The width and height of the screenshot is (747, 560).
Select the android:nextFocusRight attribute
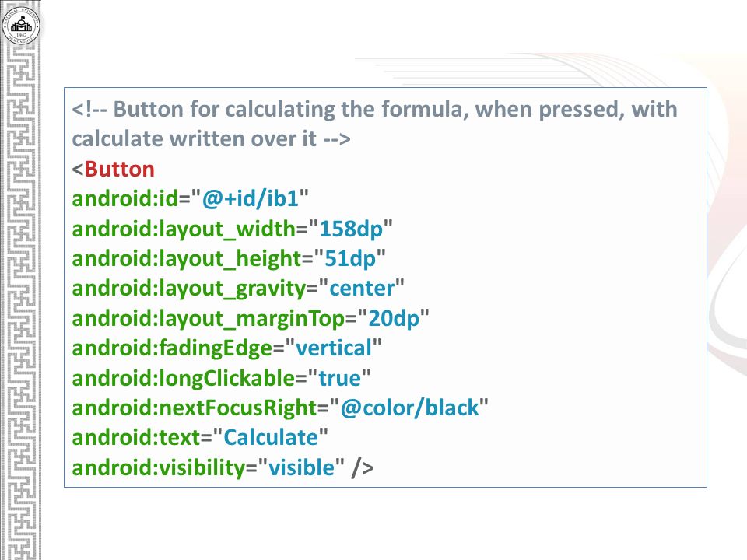point(195,408)
